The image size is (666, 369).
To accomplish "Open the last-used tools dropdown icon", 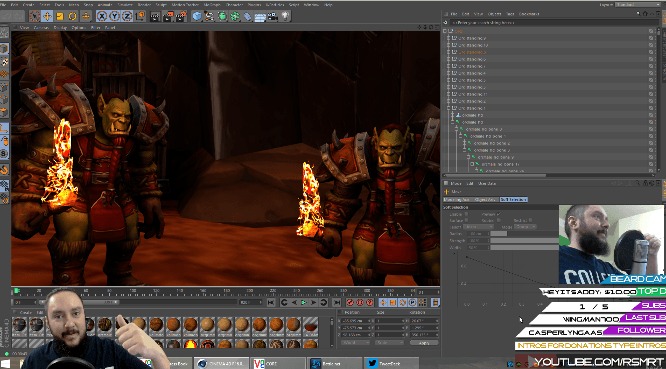I will 85,16.
